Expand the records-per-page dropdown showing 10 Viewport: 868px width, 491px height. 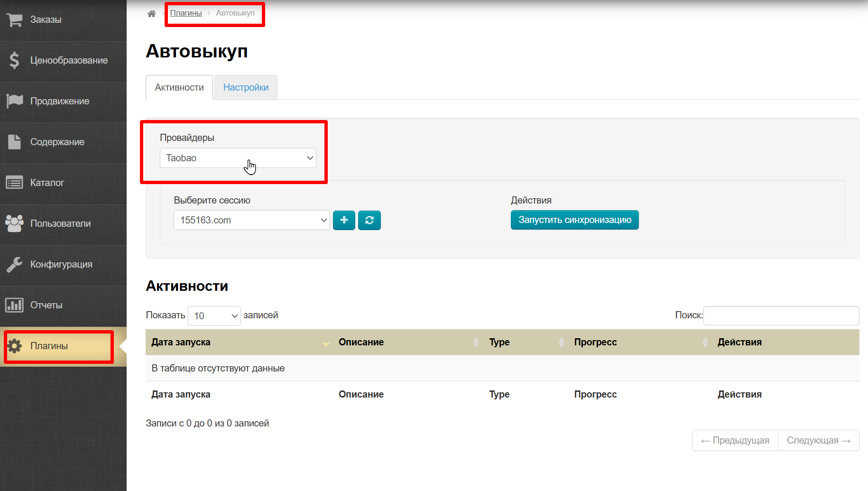tap(214, 316)
